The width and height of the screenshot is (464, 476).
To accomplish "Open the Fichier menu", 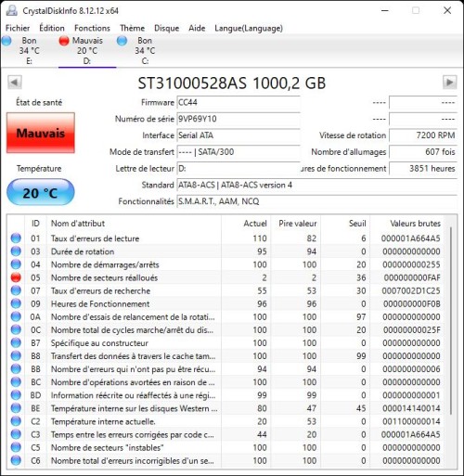I will (18, 28).
